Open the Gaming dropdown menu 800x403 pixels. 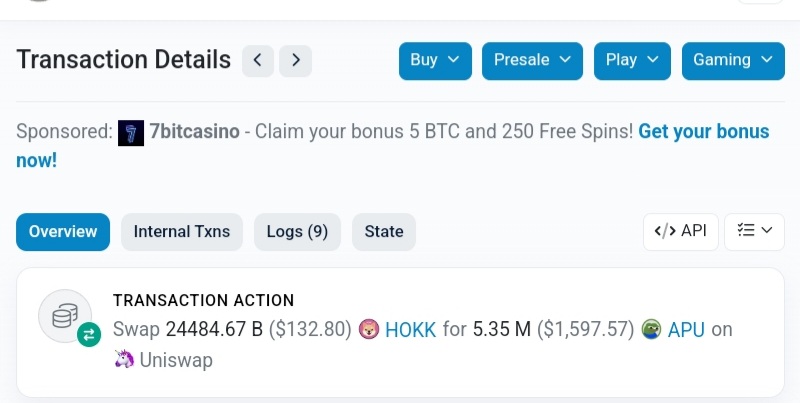coord(733,61)
